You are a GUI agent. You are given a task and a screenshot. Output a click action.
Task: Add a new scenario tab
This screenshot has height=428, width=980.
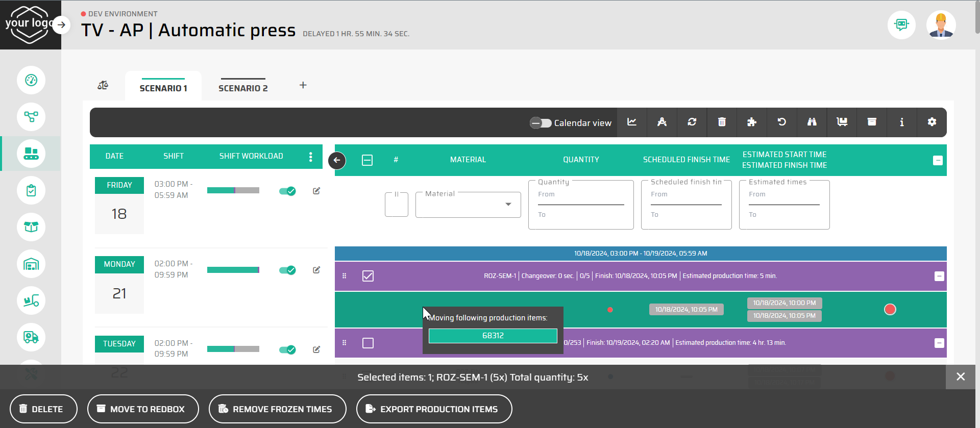(x=303, y=85)
